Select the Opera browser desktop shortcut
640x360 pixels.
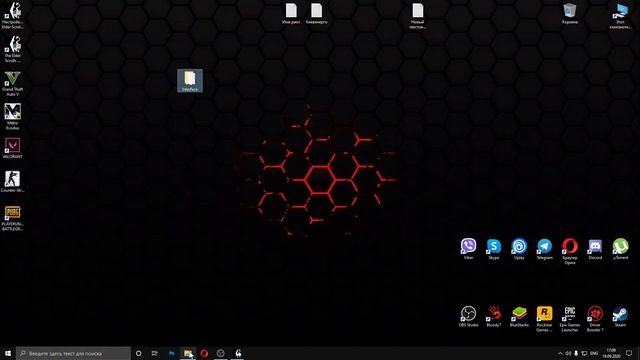tap(569, 251)
